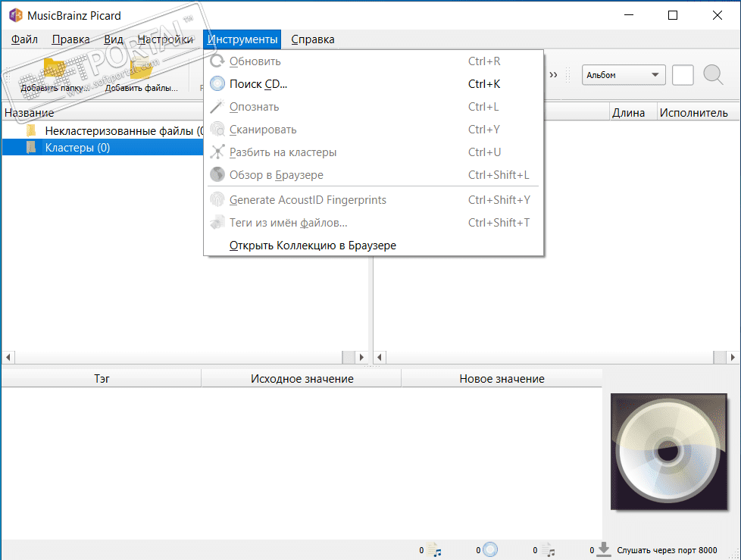The image size is (741, 560).
Task: Select the Кластеры (0) tree row
Action: [x=102, y=148]
